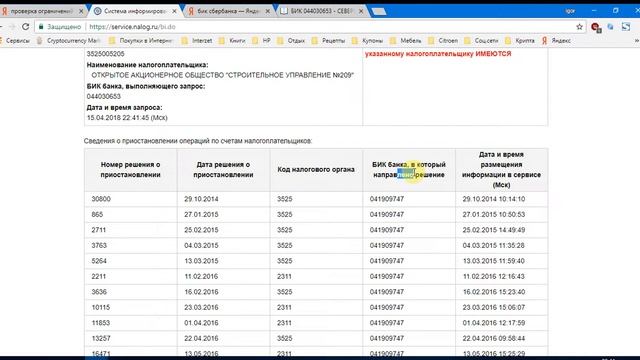Click decision number 30800
The image size is (640, 360).
pos(101,199)
